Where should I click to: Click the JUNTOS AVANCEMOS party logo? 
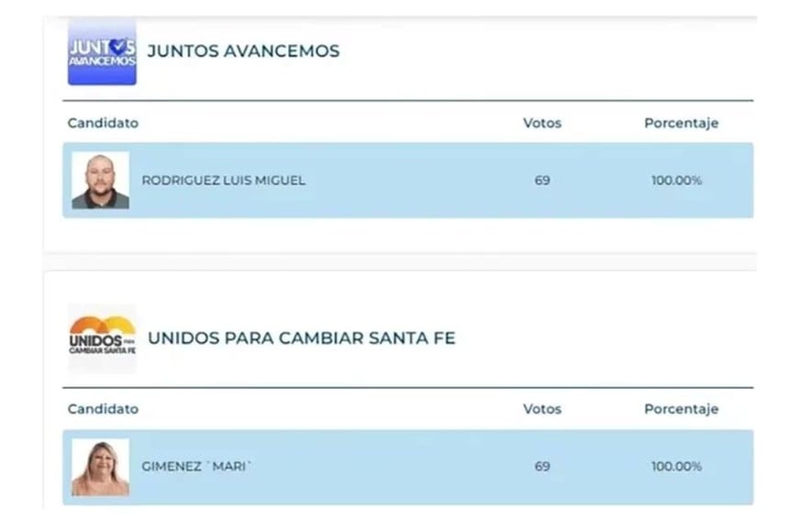pos(101,52)
